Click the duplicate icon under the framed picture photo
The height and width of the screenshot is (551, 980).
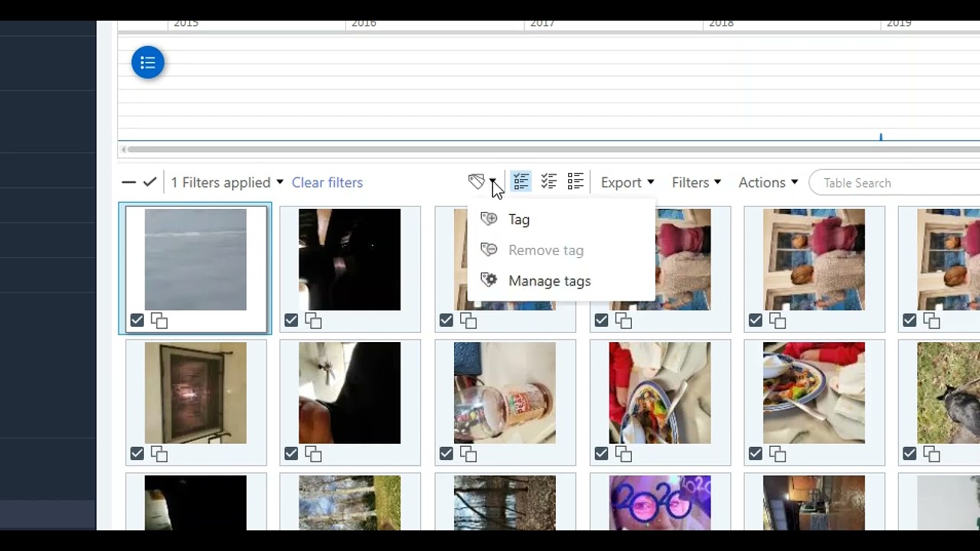[159, 454]
